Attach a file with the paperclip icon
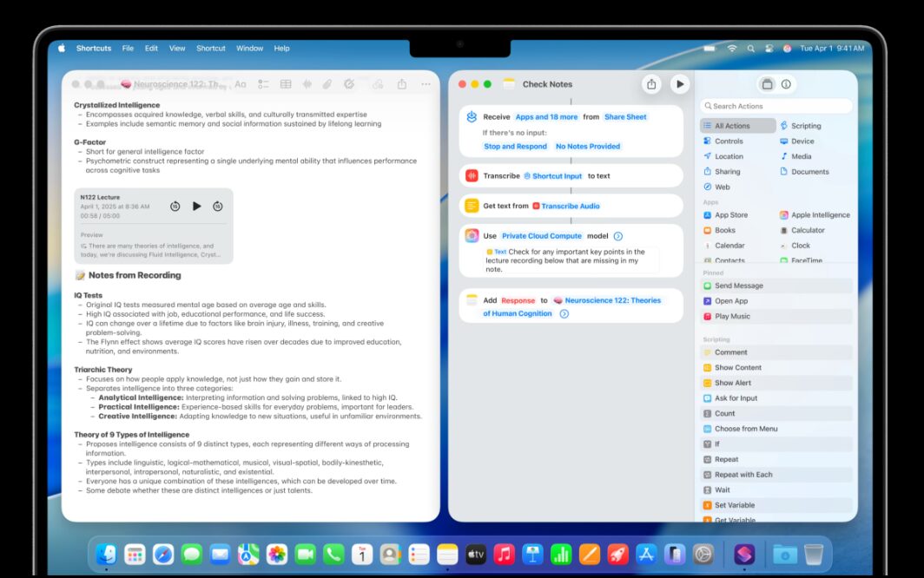 click(327, 84)
